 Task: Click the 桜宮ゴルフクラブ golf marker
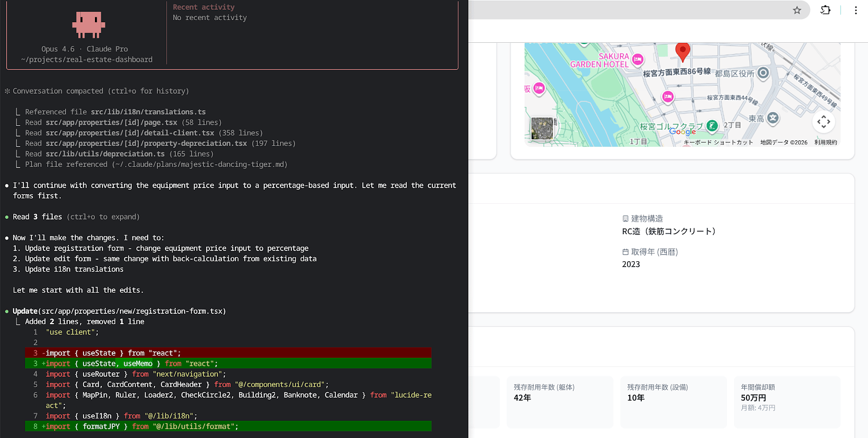(x=712, y=126)
